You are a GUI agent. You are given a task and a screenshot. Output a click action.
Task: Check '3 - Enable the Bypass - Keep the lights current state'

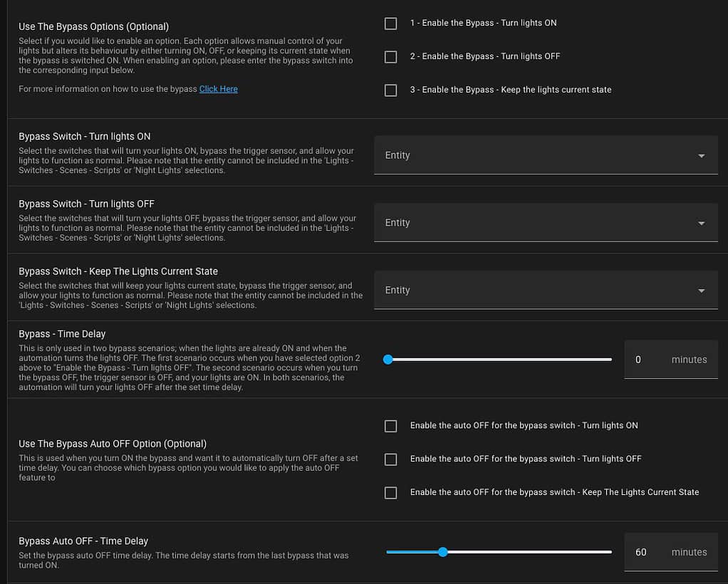pos(390,90)
